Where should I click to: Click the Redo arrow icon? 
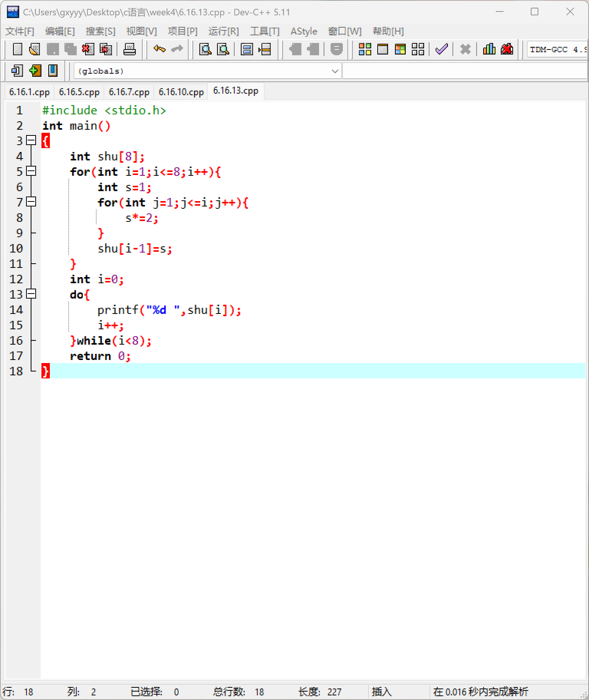(x=177, y=49)
